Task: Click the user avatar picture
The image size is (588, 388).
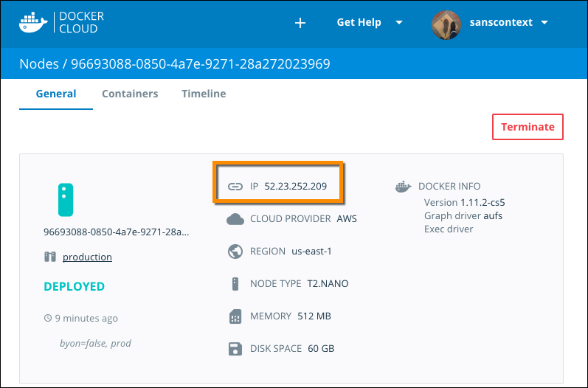Action: pyautogui.click(x=446, y=23)
